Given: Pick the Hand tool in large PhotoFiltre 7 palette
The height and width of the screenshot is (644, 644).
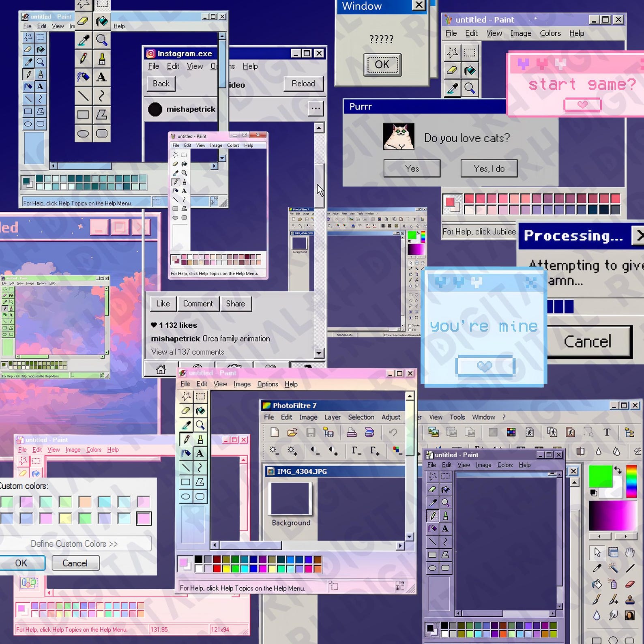Looking at the screenshot, I should (x=629, y=552).
